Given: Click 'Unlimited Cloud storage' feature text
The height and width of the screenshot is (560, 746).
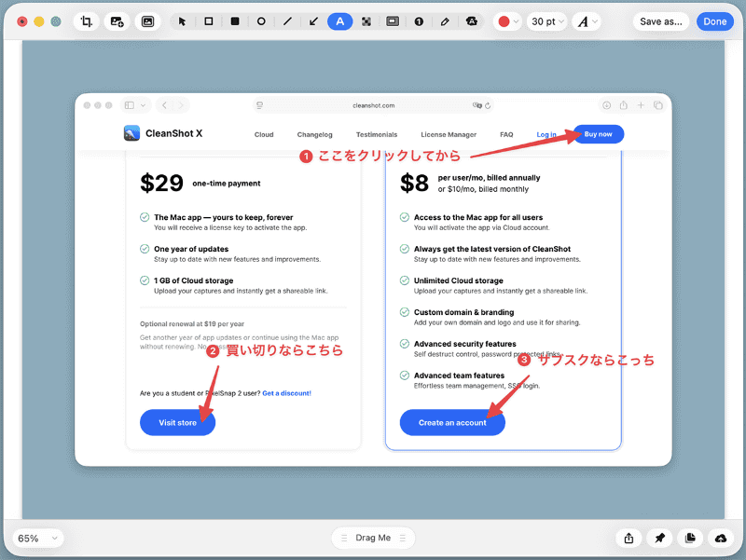Looking at the screenshot, I should [458, 280].
